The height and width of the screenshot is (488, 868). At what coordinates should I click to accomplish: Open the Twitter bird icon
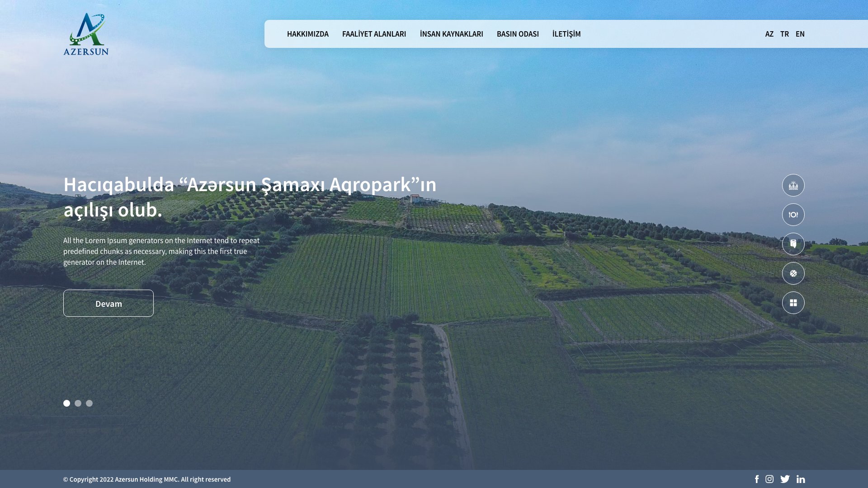coord(785,479)
